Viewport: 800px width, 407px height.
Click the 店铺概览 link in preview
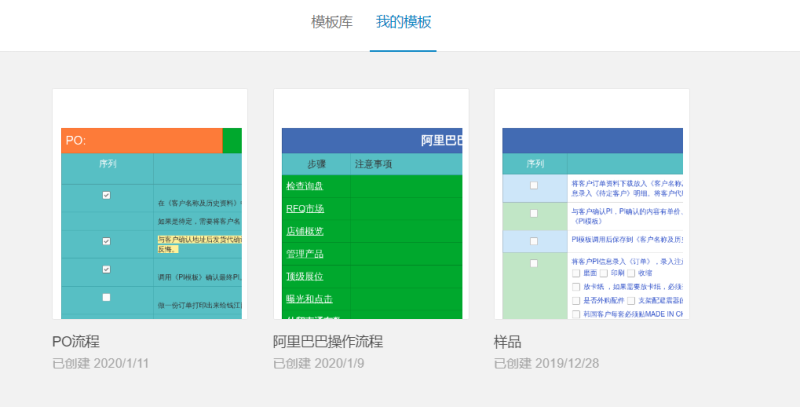pos(305,231)
